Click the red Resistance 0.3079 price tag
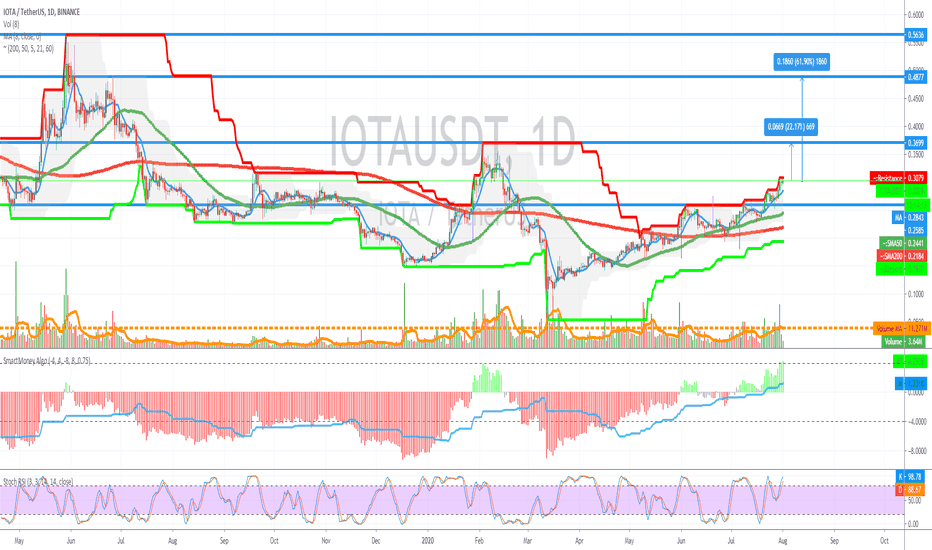The height and width of the screenshot is (550, 932). pos(898,178)
